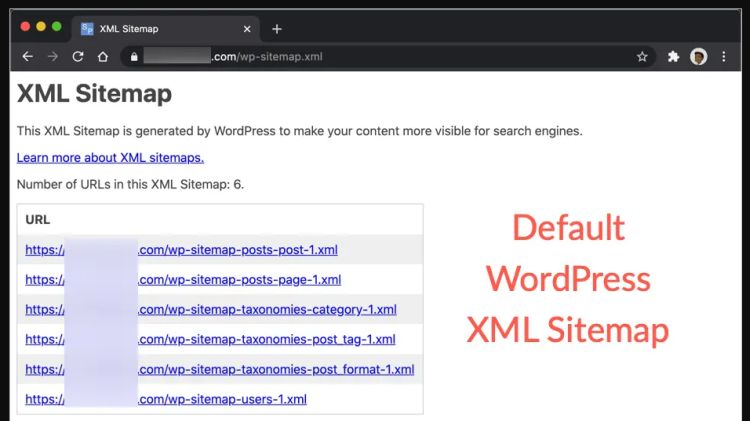
Task: Bookmark this page with the star icon
Action: coord(642,57)
